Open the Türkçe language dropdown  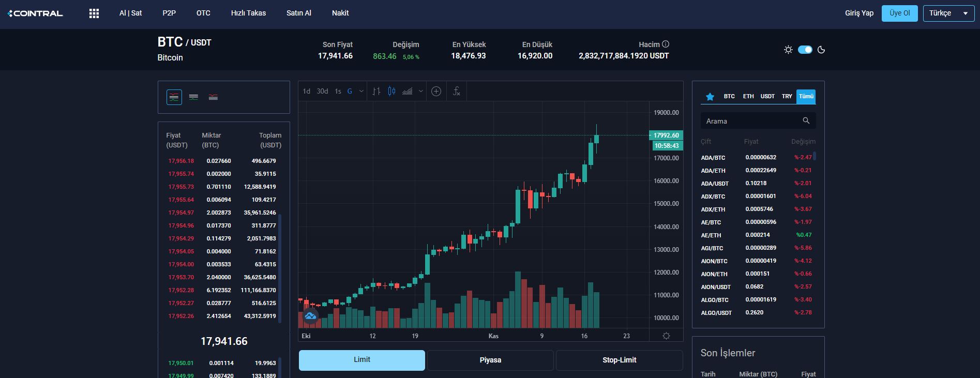click(x=948, y=13)
